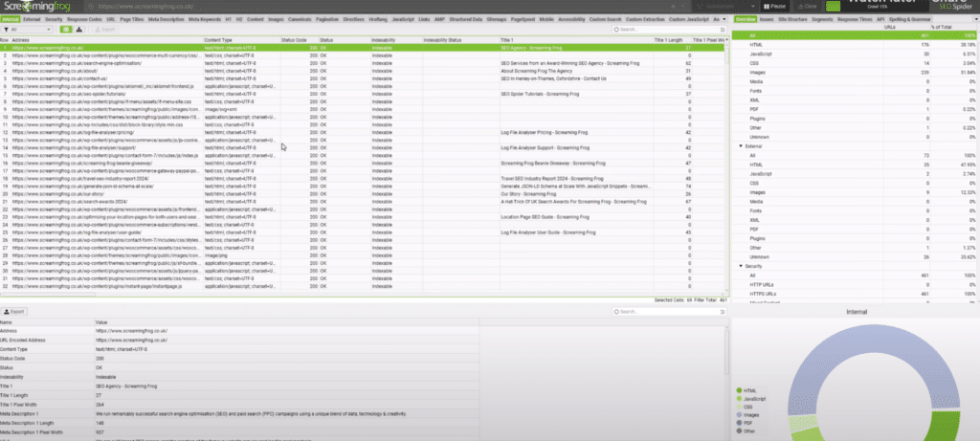
Task: Click the crawl configuration icon left of URL bar
Action: tap(91, 7)
